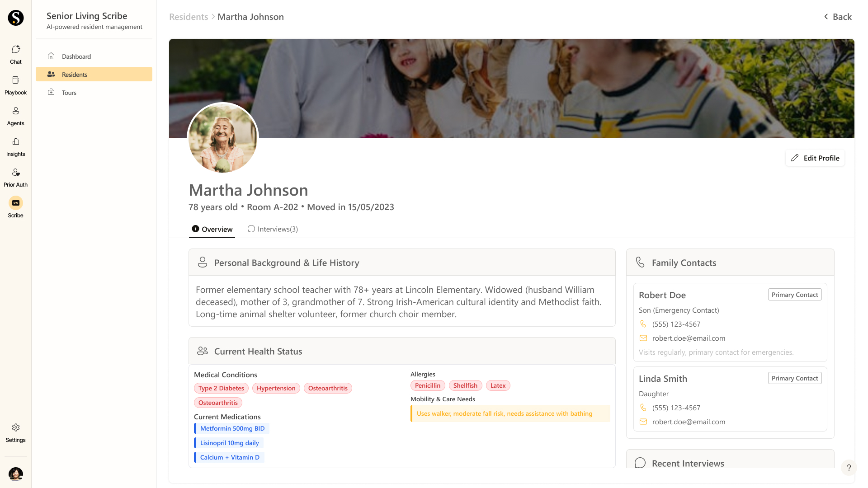Click the Recent Interviews speech bubble icon
This screenshot has height=488, width=868.
click(640, 463)
